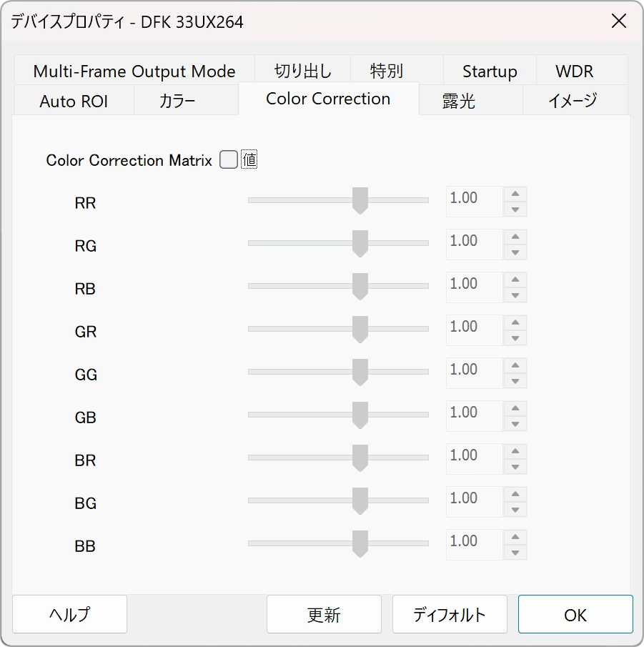Increase the RB value with up arrow
This screenshot has height=647, width=644.
[515, 280]
